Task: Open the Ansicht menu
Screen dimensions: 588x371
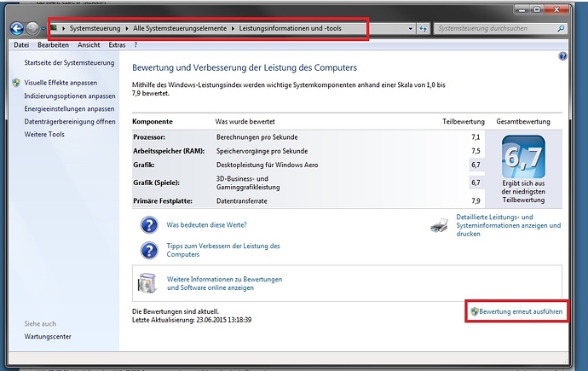Action: (89, 45)
